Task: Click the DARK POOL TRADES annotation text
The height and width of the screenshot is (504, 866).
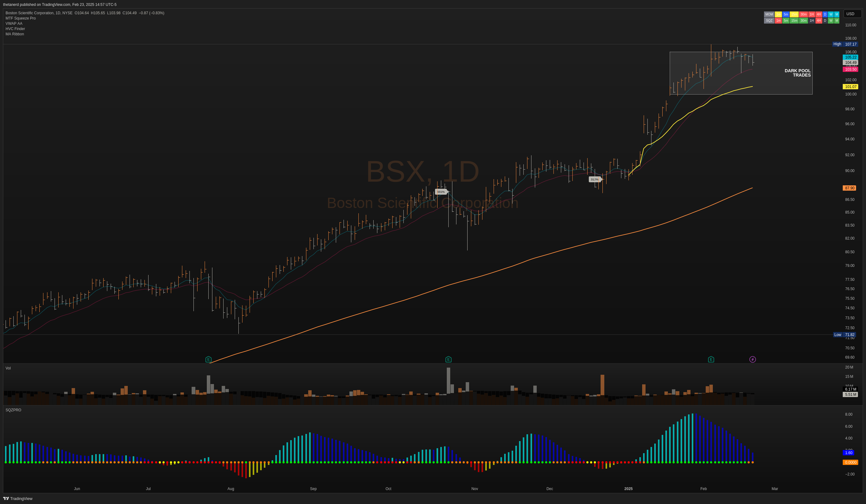Action: click(797, 73)
